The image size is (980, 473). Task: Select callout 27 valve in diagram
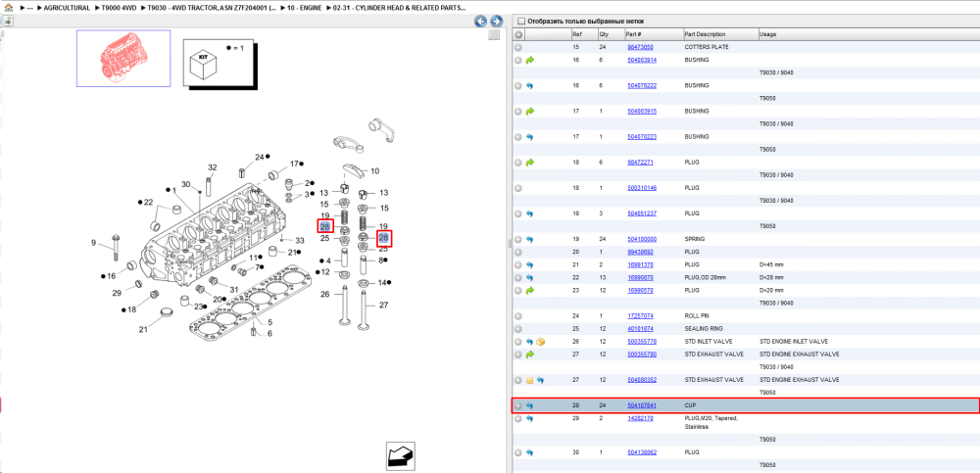384,305
